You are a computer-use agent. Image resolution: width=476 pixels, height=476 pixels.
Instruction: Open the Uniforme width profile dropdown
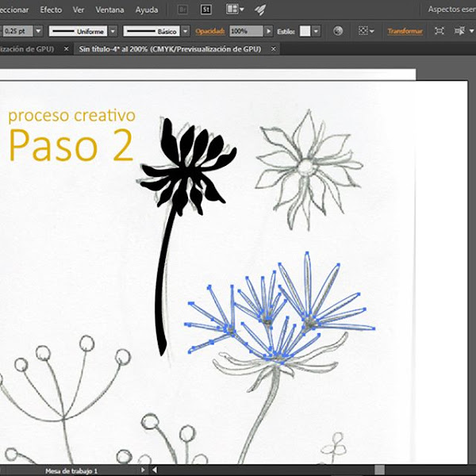pos(113,31)
